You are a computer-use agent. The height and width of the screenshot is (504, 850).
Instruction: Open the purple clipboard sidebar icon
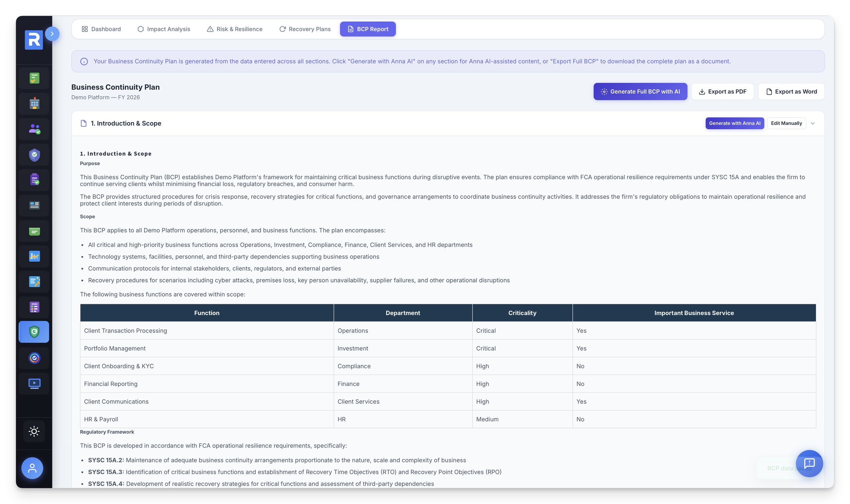(34, 180)
